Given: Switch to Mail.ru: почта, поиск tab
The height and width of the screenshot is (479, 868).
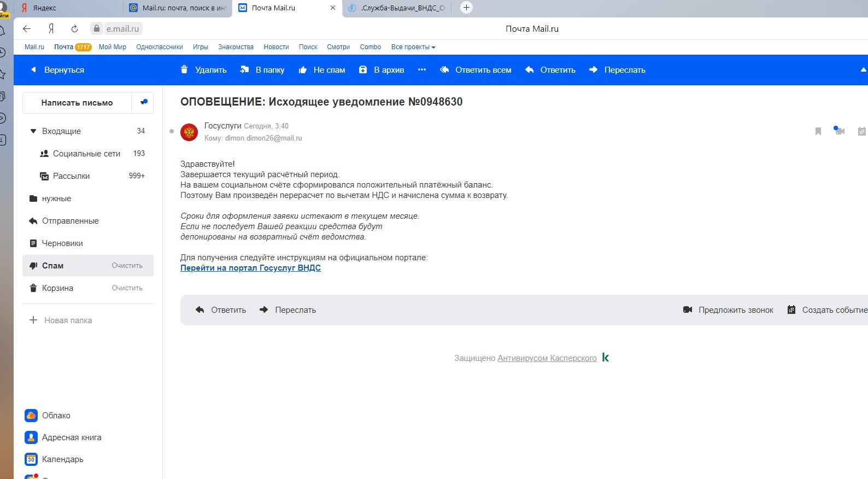Looking at the screenshot, I should coord(178,8).
